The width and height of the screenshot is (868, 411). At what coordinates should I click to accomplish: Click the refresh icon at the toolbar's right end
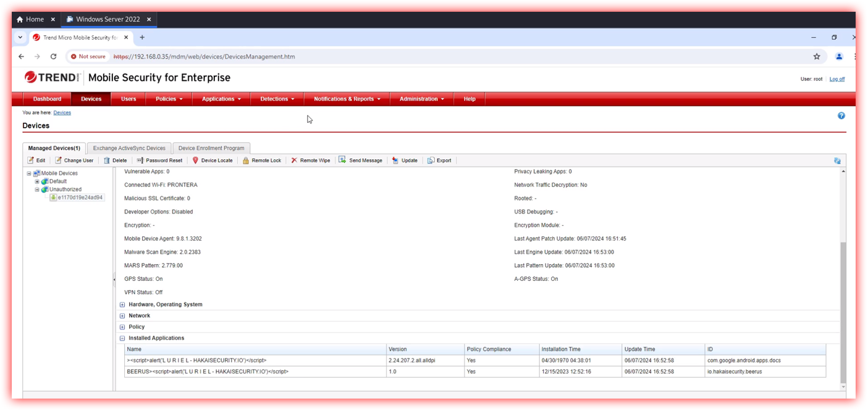(837, 160)
